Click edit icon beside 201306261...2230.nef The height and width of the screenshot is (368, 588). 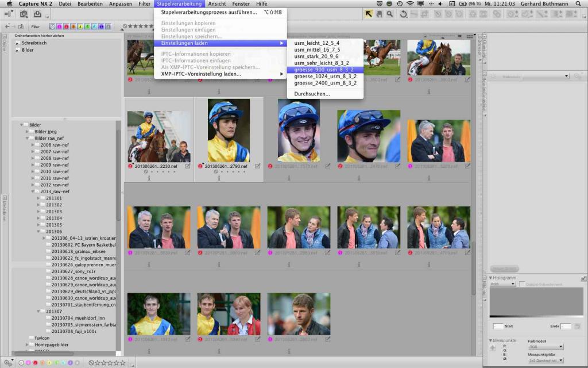188,166
